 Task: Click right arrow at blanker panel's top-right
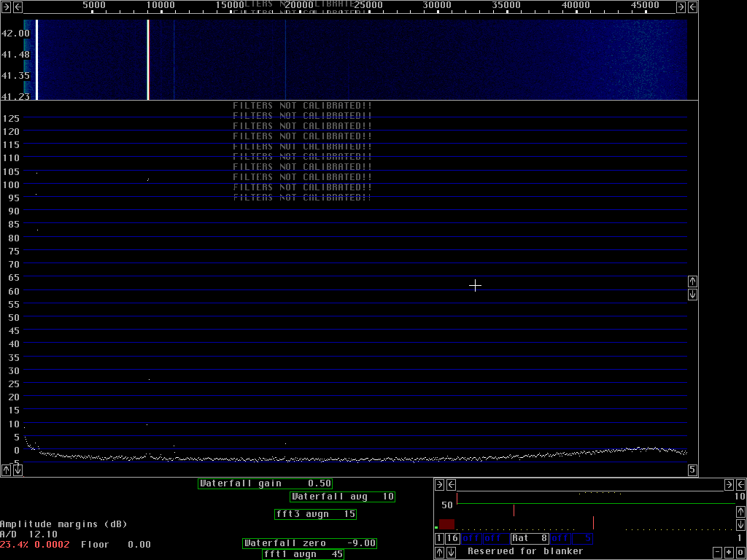click(x=729, y=485)
